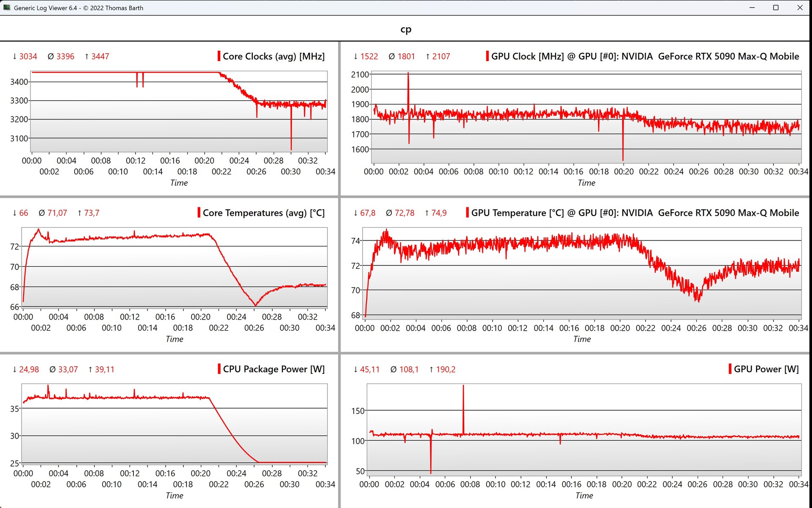Select the Core Temperatures (avg) [°C] legend text
This screenshot has width=812, height=508.
(x=263, y=213)
